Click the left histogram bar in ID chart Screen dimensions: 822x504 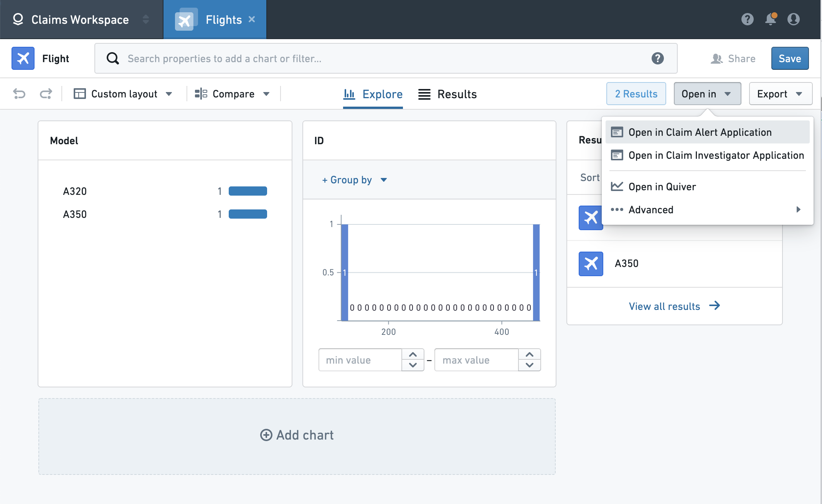[345, 272]
